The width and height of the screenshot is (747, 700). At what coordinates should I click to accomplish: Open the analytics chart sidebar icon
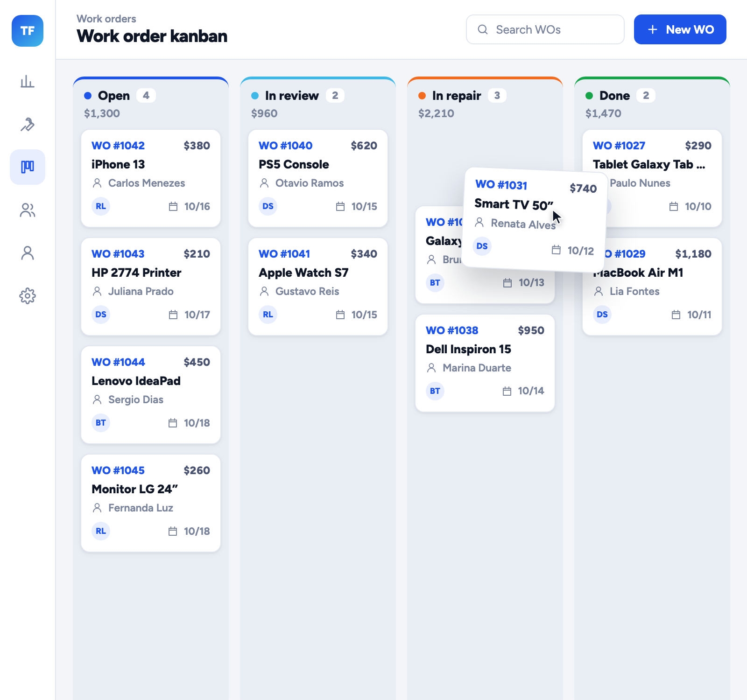click(x=28, y=82)
